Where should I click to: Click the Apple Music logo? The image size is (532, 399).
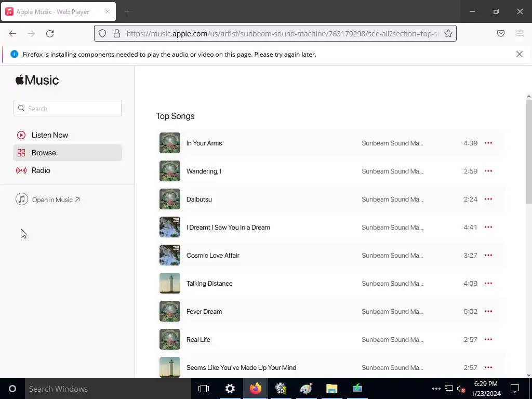[37, 80]
